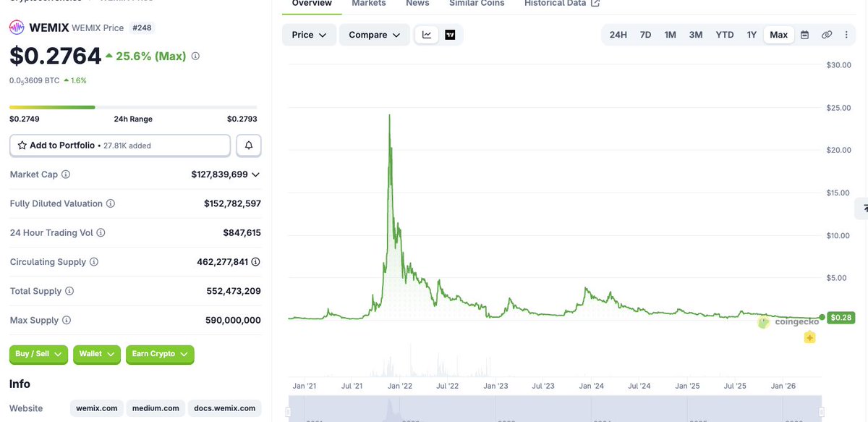Viewport: 868px width, 422px height.
Task: Open docs.wemix.com website link
Action: (x=224, y=408)
